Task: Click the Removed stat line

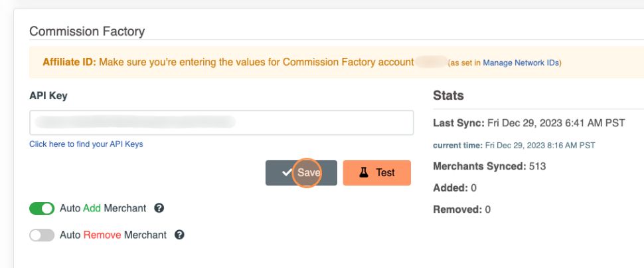Action: 461,209
